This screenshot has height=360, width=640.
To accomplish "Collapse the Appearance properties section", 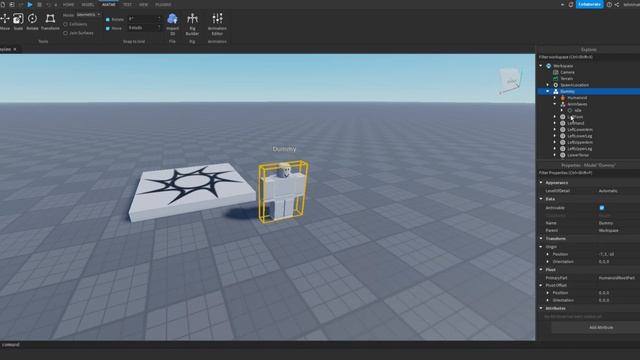I will pos(541,182).
